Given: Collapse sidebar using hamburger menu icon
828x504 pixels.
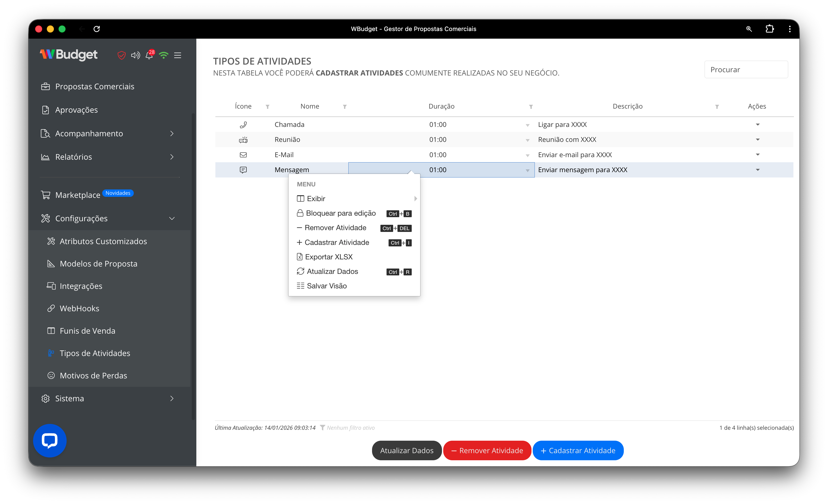Looking at the screenshot, I should [178, 55].
